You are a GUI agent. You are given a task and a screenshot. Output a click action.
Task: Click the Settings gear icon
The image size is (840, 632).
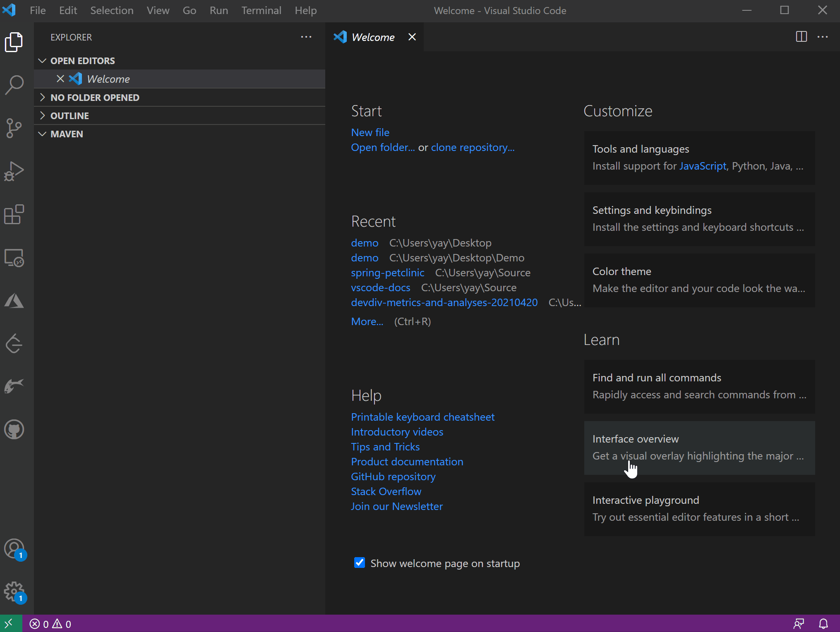pyautogui.click(x=14, y=591)
